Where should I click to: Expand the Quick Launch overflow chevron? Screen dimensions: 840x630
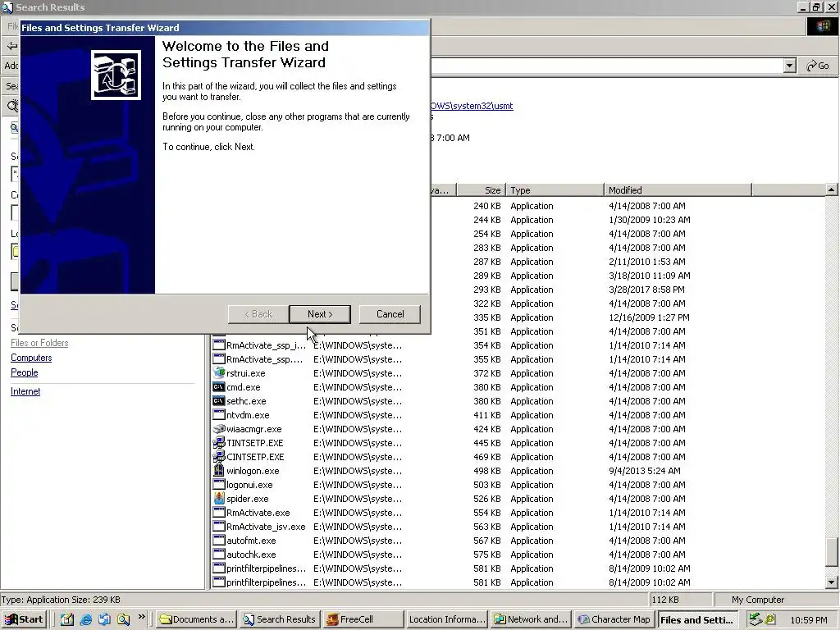(141, 617)
